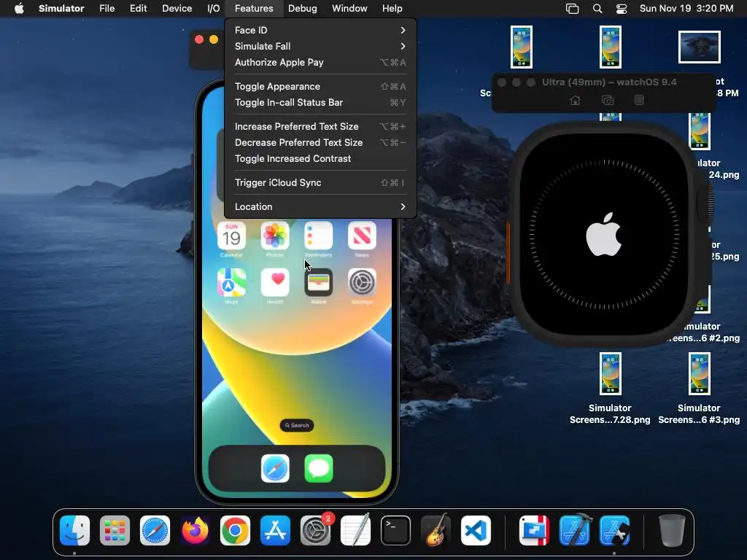The height and width of the screenshot is (560, 747).
Task: Click the date and time in menu bar
Action: click(686, 8)
